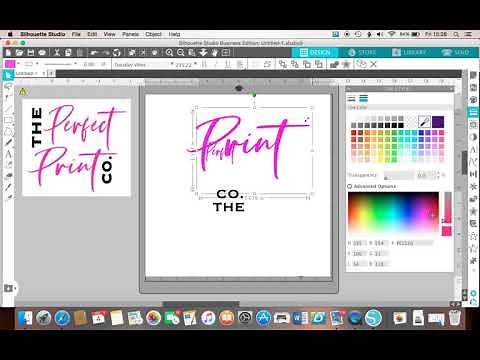Open the Line Style panel icon on the right sidebar
The image size is (480, 360).
point(473,112)
